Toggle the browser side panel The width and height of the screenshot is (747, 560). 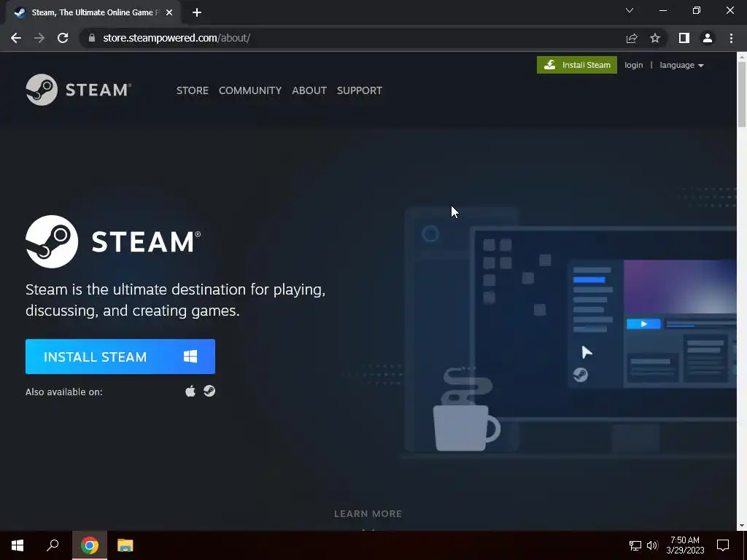(684, 38)
